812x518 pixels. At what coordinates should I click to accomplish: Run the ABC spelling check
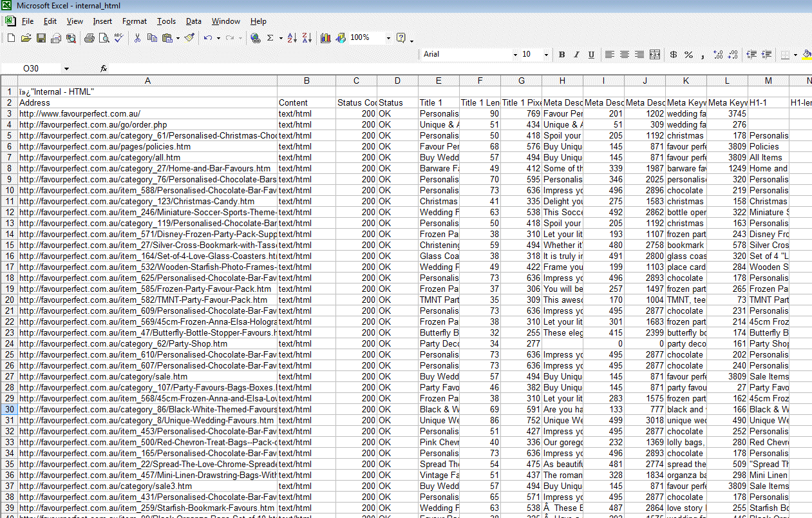point(118,38)
